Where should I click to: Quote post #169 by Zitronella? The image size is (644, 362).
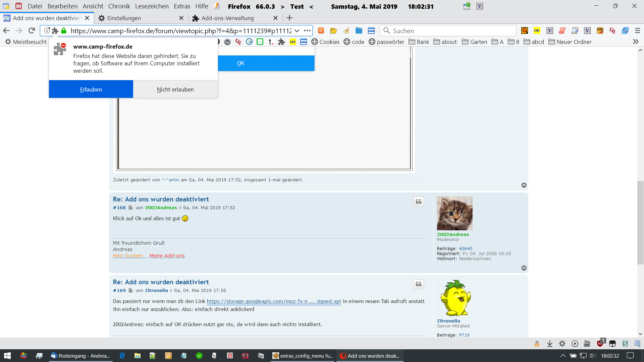pyautogui.click(x=419, y=284)
